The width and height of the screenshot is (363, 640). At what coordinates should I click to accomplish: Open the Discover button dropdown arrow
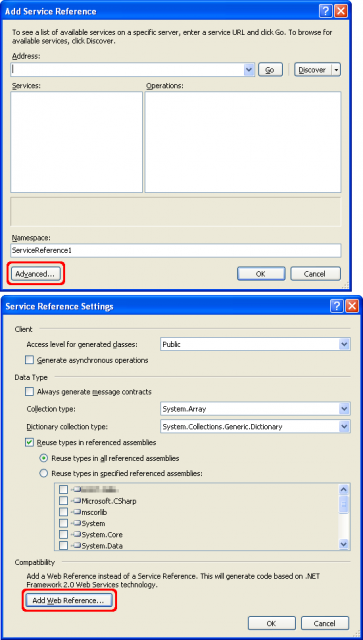pyautogui.click(x=336, y=70)
